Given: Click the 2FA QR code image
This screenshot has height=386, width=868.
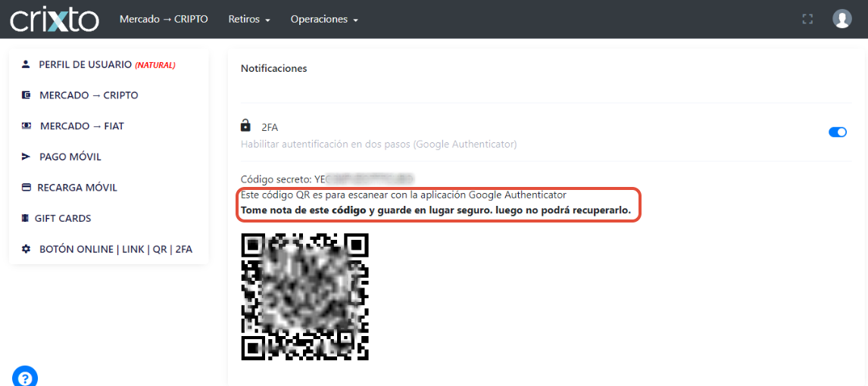Looking at the screenshot, I should 305,297.
